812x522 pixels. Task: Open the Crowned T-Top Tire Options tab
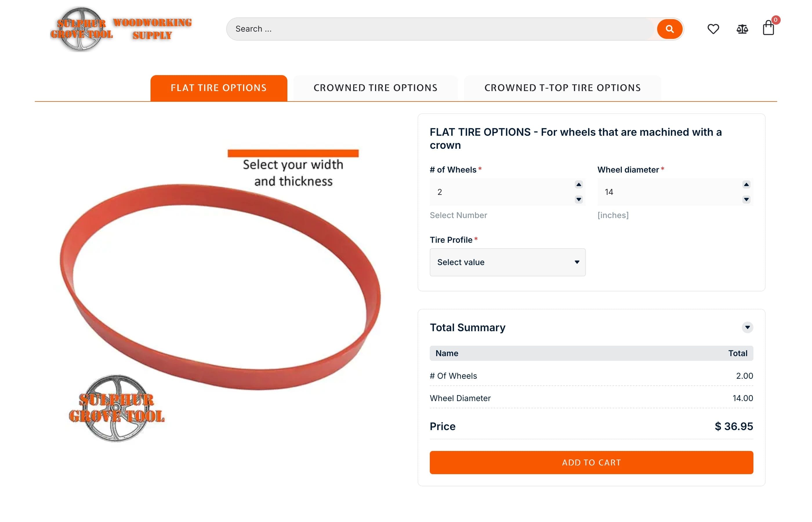(562, 88)
